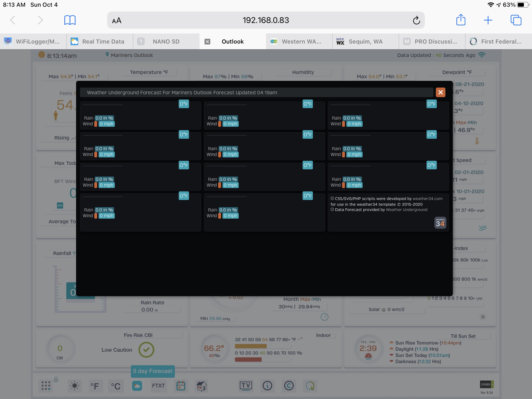Viewport: 532px width, 399px height.
Task: Tap the Fire Risk green checkmark circle
Action: coord(146,350)
